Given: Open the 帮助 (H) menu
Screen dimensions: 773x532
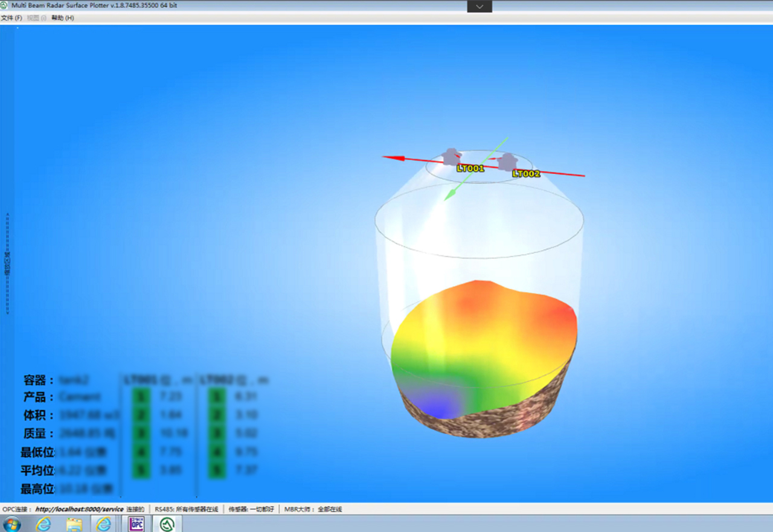Looking at the screenshot, I should click(x=63, y=18).
